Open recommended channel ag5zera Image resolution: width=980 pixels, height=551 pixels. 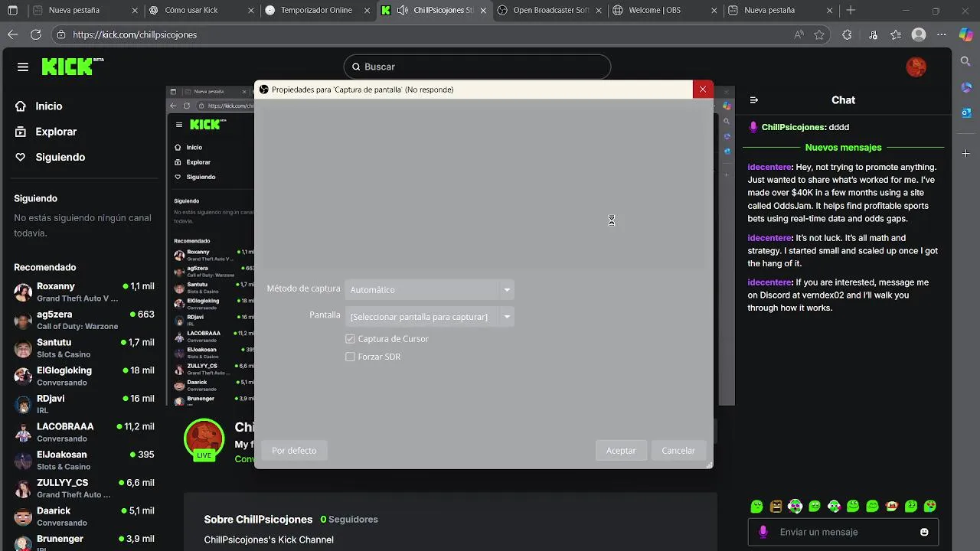tap(84, 320)
